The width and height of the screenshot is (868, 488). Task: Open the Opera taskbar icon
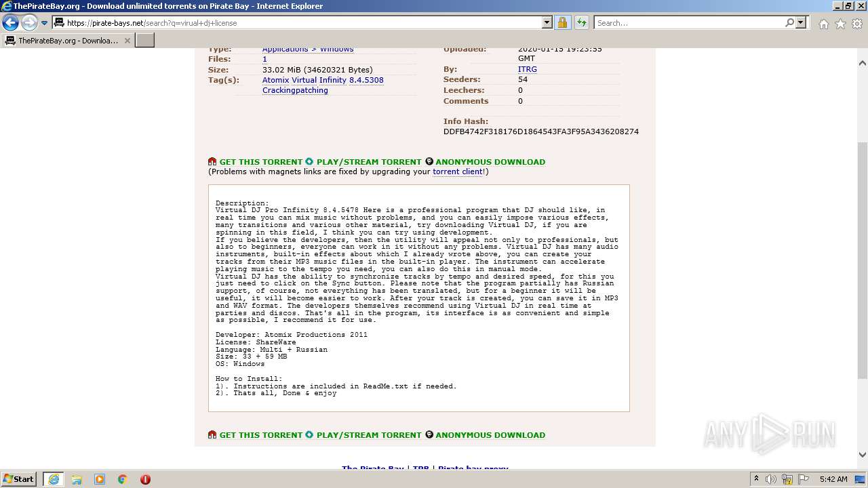(x=145, y=479)
